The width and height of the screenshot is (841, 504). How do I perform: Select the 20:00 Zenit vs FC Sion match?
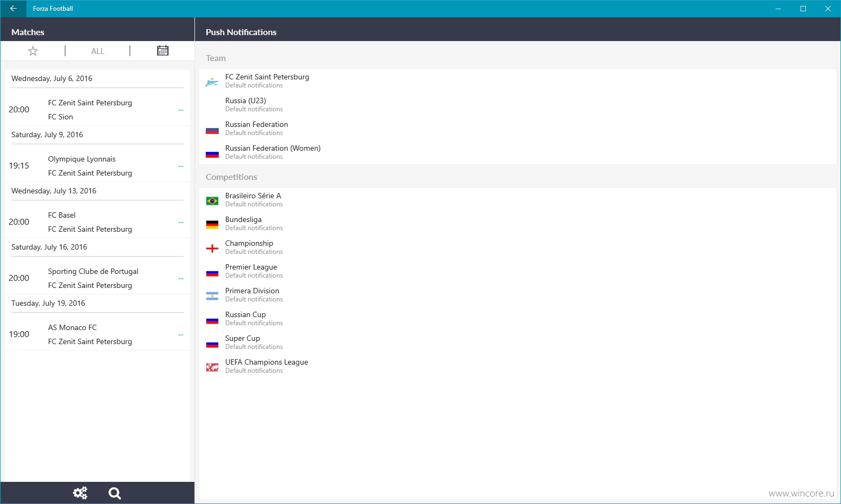pyautogui.click(x=97, y=110)
